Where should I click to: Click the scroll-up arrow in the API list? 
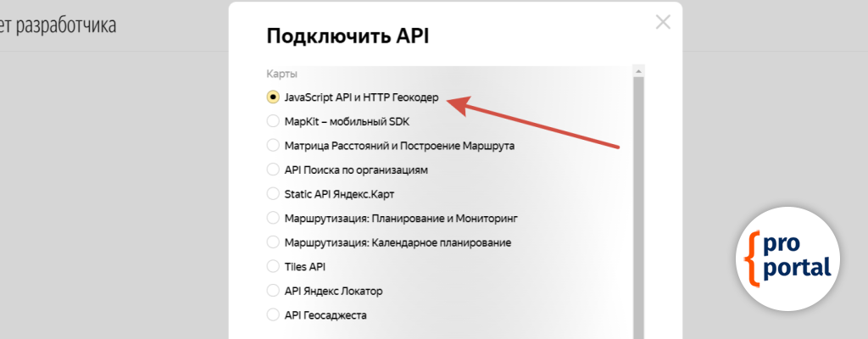coord(639,72)
